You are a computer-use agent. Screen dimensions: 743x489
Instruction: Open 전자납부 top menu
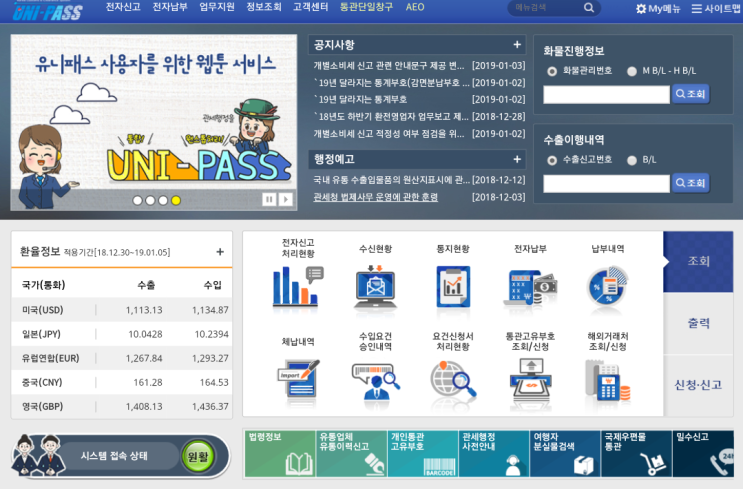click(170, 7)
